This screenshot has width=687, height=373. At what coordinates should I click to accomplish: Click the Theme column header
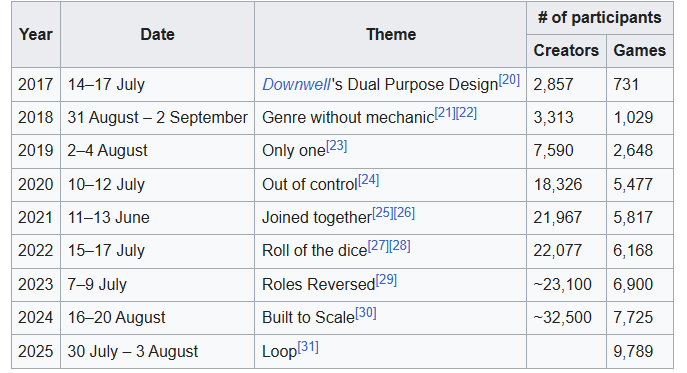(390, 35)
